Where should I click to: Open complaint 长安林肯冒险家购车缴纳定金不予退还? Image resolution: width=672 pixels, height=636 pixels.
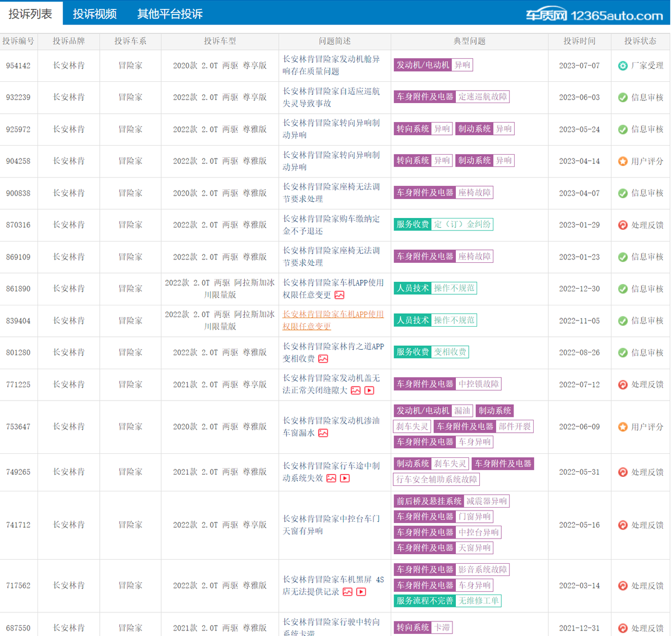tap(331, 225)
